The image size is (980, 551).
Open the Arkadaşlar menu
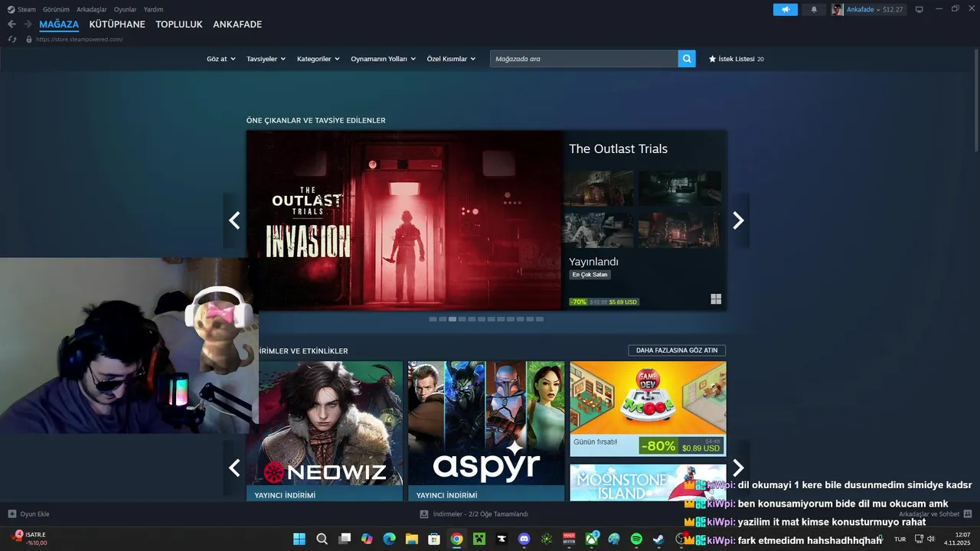[x=92, y=9]
